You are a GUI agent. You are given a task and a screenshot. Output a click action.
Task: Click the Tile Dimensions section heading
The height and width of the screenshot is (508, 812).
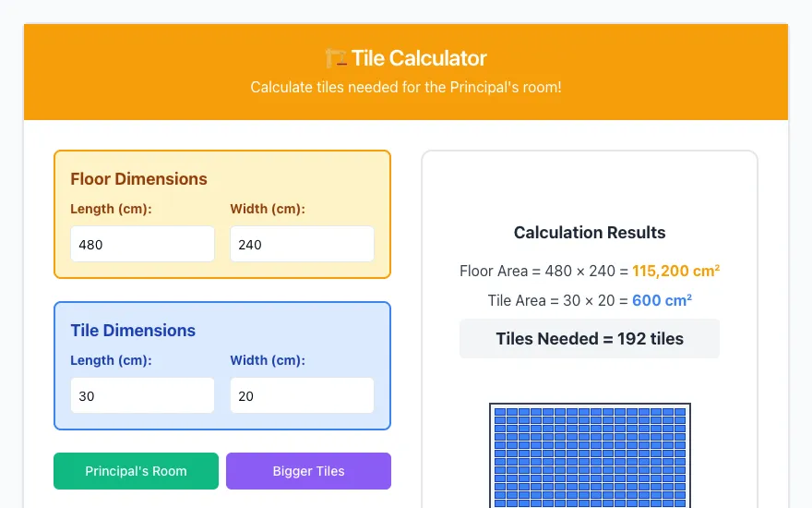click(x=133, y=331)
